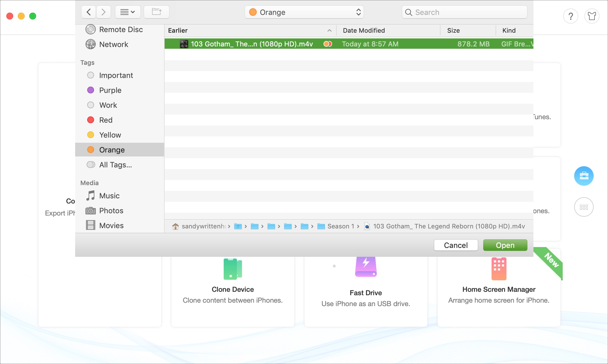Select the 103 Gotham m4v file row
Viewport: 608px width, 364px height.
(252, 44)
